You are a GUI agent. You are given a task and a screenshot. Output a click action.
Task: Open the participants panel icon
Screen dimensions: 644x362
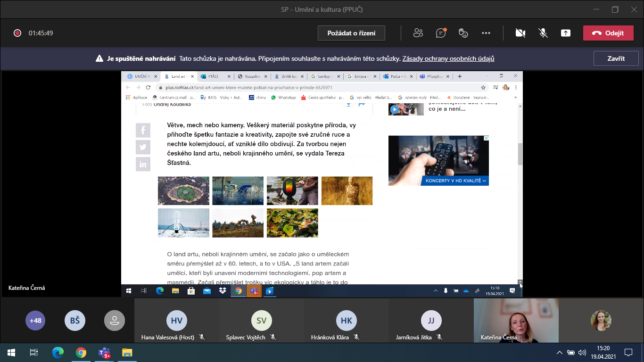[x=418, y=33]
